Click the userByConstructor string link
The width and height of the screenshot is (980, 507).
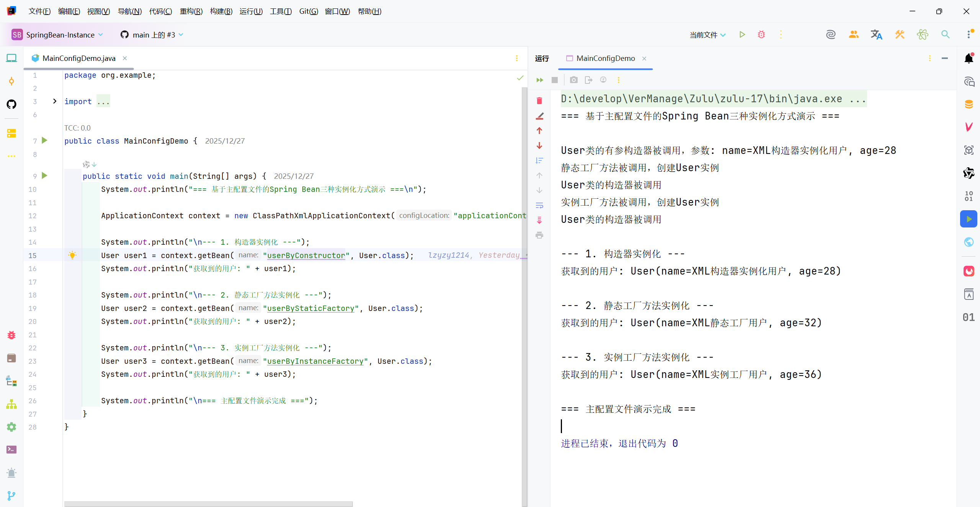coord(306,255)
